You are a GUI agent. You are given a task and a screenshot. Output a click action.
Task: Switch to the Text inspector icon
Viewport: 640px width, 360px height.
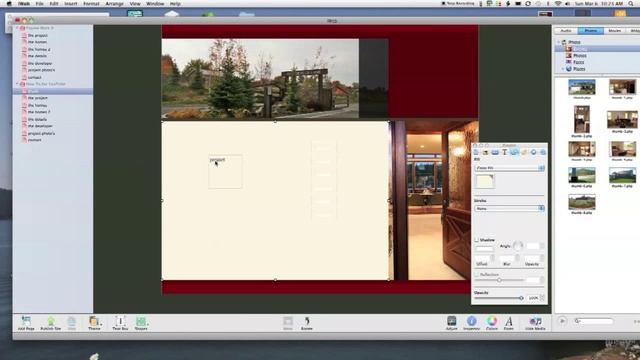[x=504, y=152]
